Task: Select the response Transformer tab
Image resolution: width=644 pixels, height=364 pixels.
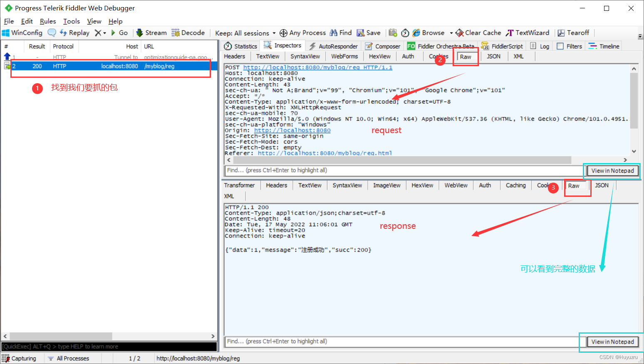Action: [x=239, y=185]
